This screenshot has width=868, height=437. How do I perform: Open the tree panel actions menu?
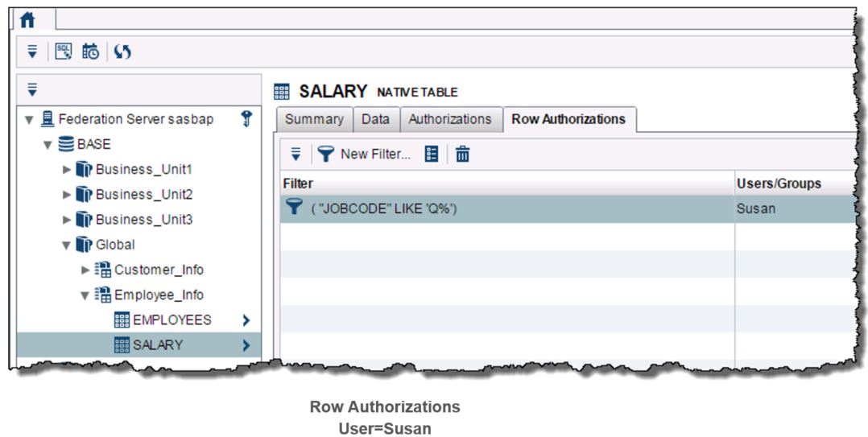(x=32, y=89)
